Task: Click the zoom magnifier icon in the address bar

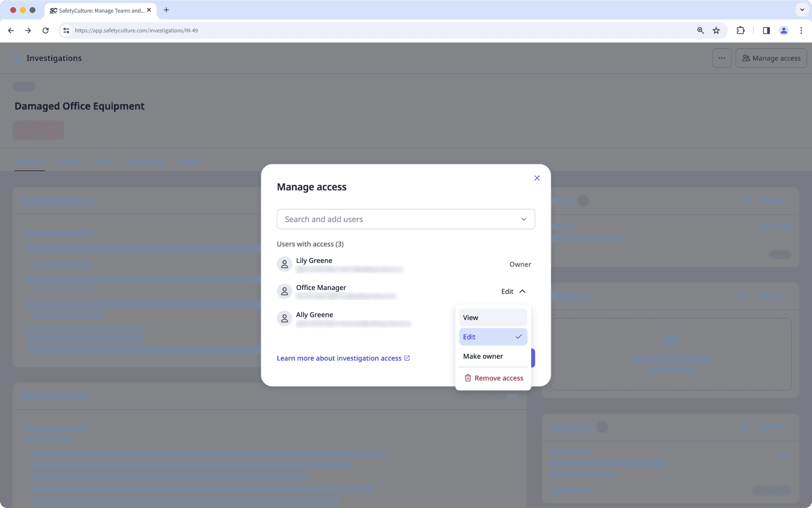Action: click(x=700, y=30)
